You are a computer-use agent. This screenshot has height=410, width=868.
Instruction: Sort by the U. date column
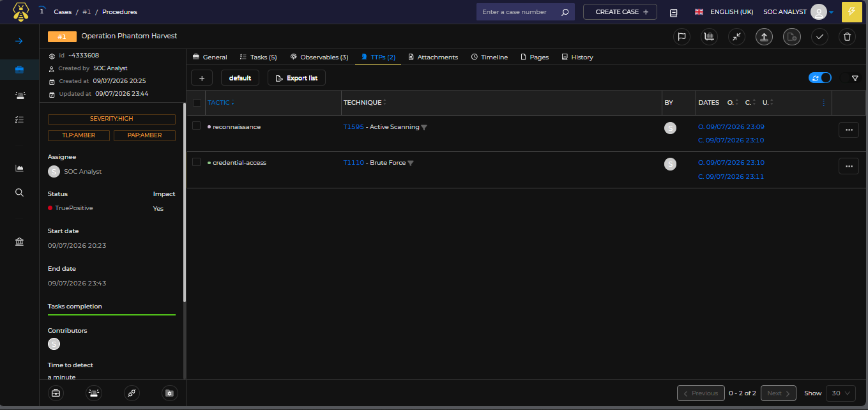pyautogui.click(x=768, y=103)
